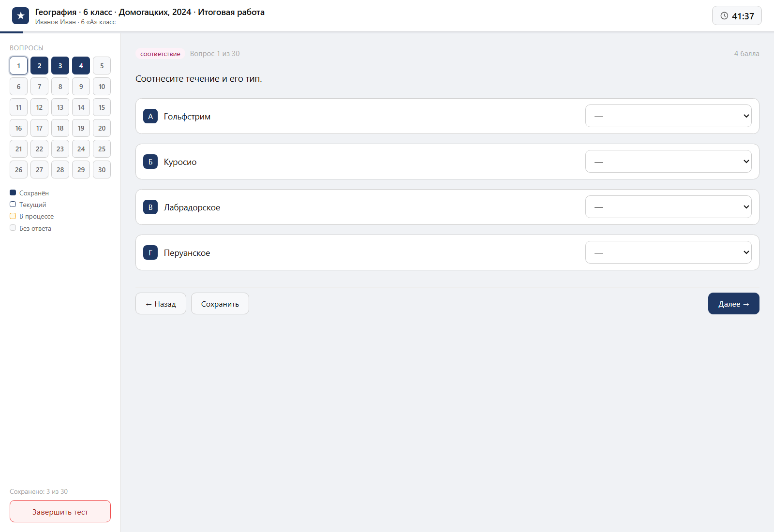Go to question 1 in navigator
The height and width of the screenshot is (532, 774).
click(18, 66)
